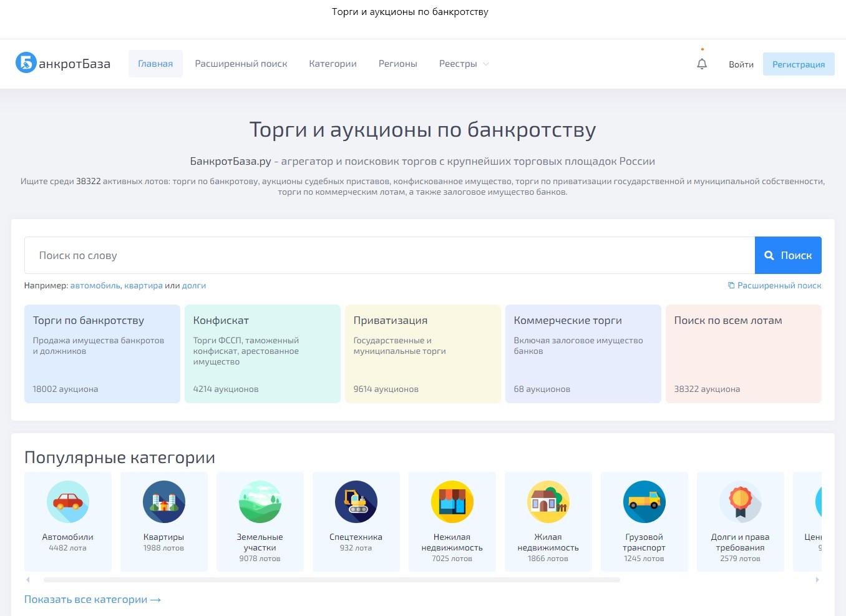This screenshot has width=846, height=616.
Task: Open notifications bell icon
Action: (x=702, y=64)
